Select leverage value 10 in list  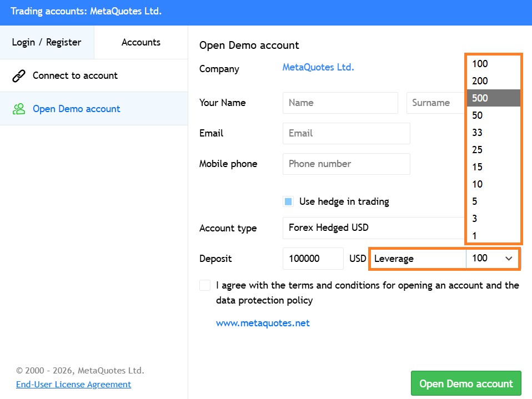point(493,184)
